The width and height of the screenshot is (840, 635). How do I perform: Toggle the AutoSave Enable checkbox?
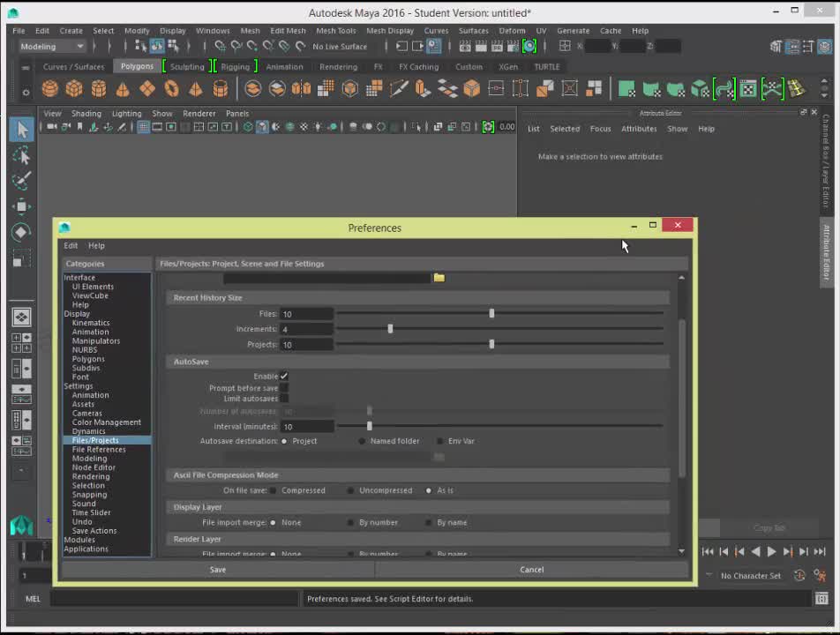tap(284, 377)
